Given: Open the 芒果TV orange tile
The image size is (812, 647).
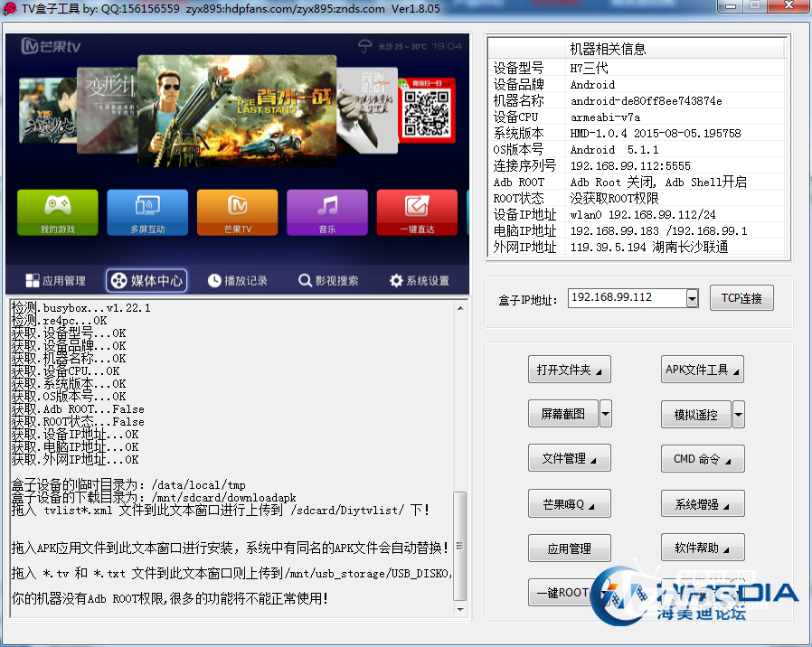Looking at the screenshot, I should pos(237,212).
